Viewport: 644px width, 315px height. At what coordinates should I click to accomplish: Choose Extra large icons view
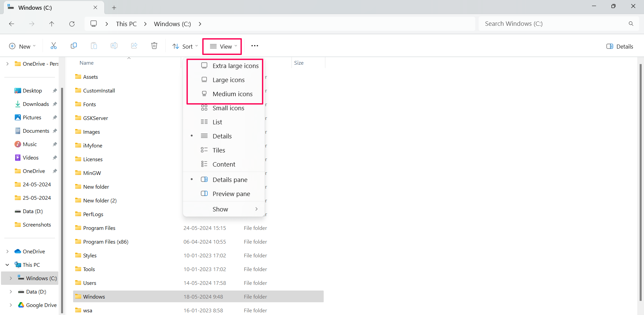235,66
